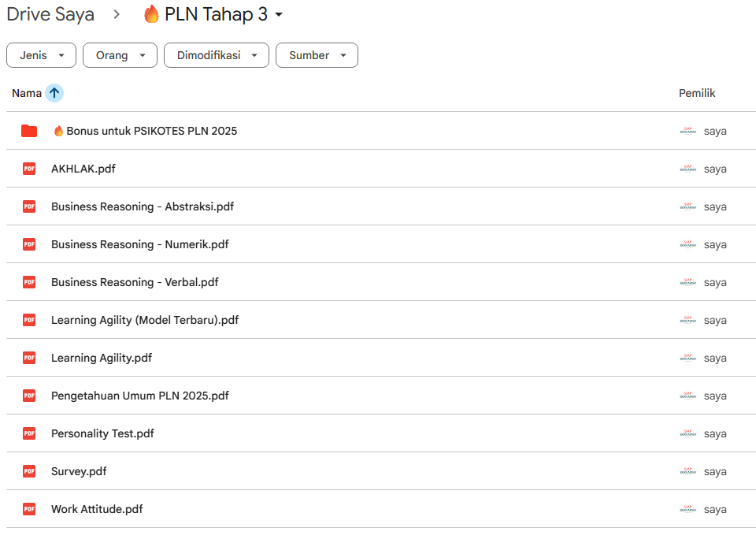This screenshot has width=756, height=539.
Task: Click the PDF icon of AKHLAK.pdf
Action: (29, 169)
